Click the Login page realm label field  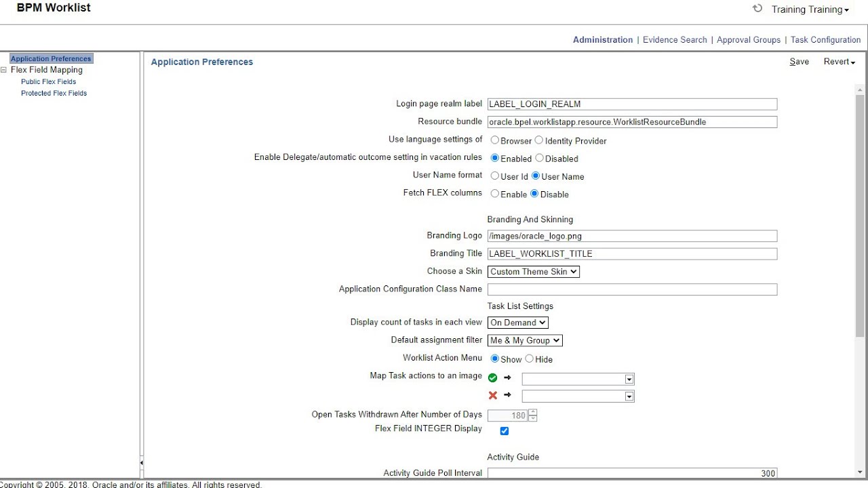click(632, 104)
